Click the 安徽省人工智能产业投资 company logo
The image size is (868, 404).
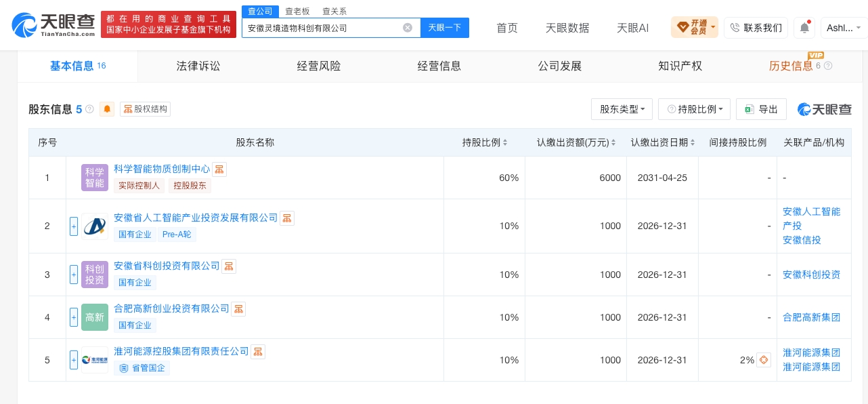click(x=95, y=226)
